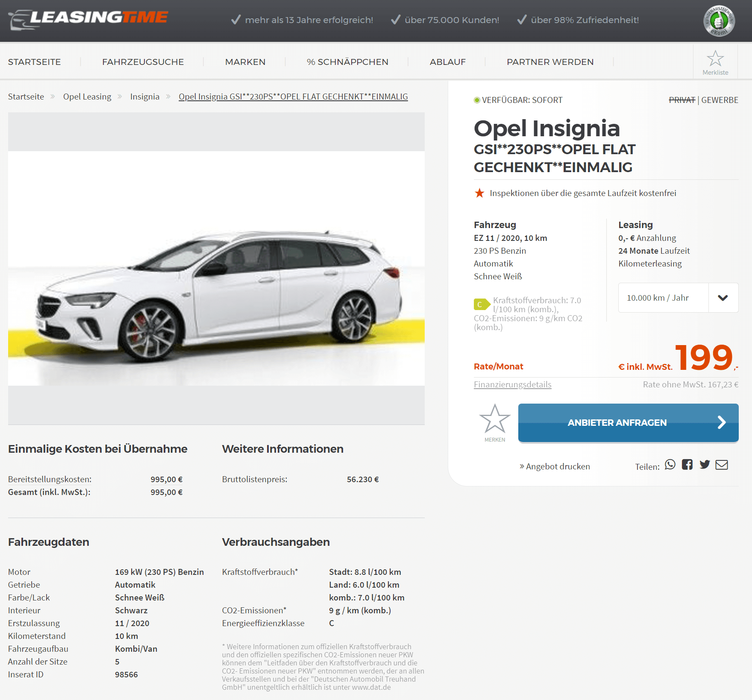Open % Schnäppchen menu item

tap(347, 62)
